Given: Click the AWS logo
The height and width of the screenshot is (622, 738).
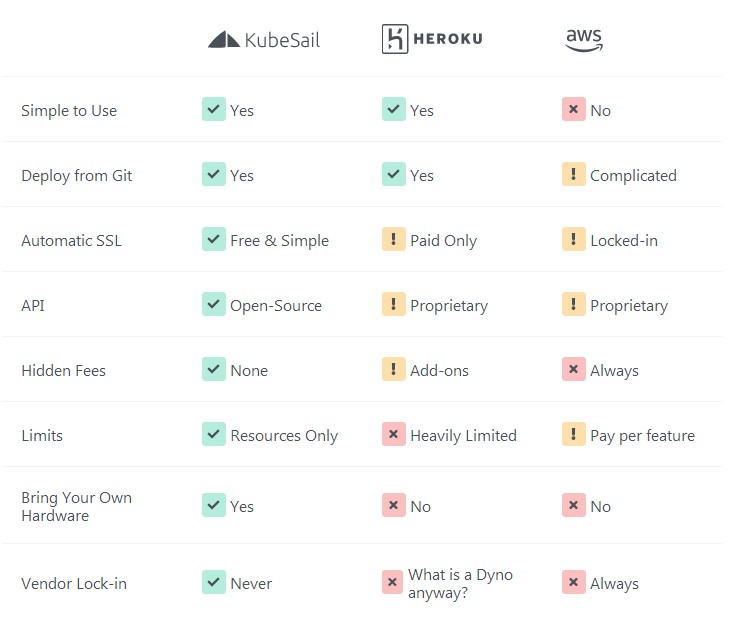Looking at the screenshot, I should tap(584, 40).
